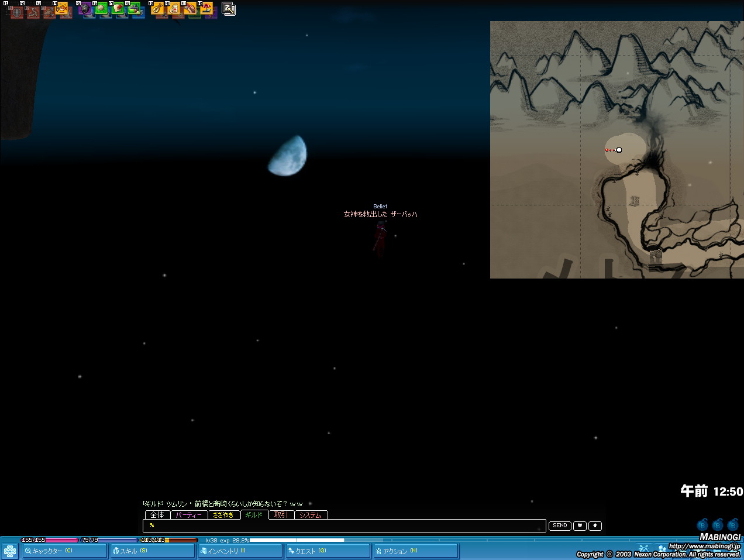
Task: Open the main menu clover icon
Action: [x=10, y=551]
